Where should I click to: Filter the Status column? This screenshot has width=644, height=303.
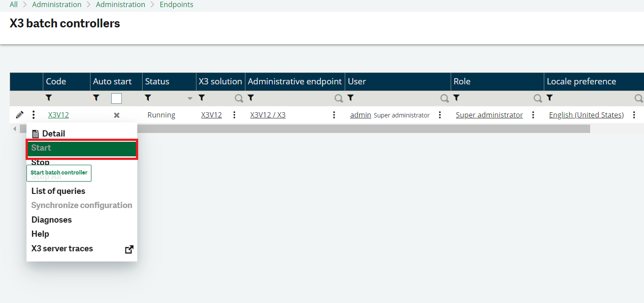148,98
